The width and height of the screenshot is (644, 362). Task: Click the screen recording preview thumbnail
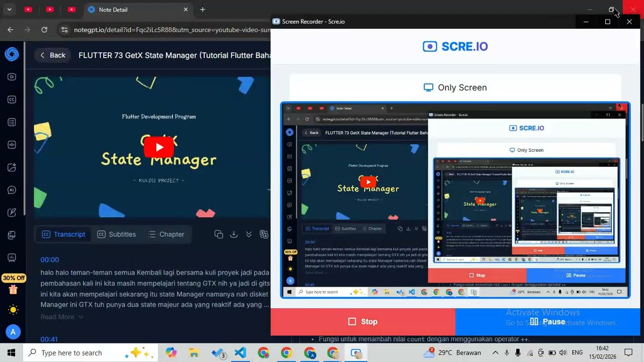pyautogui.click(x=455, y=200)
